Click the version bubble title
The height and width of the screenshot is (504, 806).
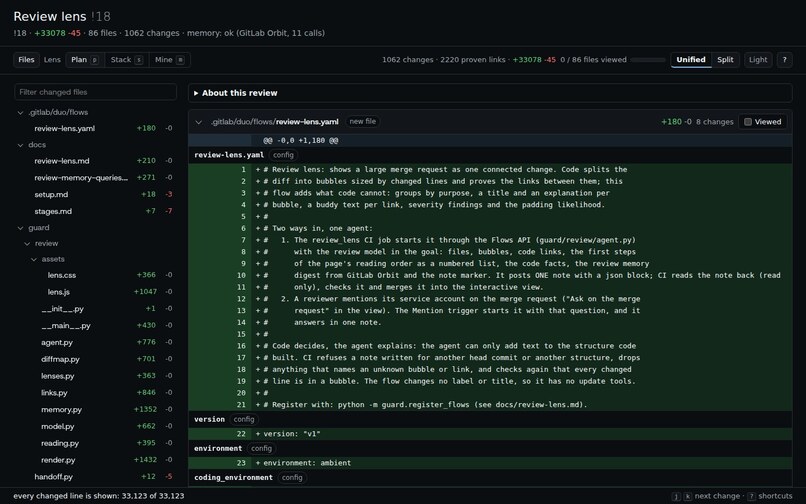tap(209, 419)
